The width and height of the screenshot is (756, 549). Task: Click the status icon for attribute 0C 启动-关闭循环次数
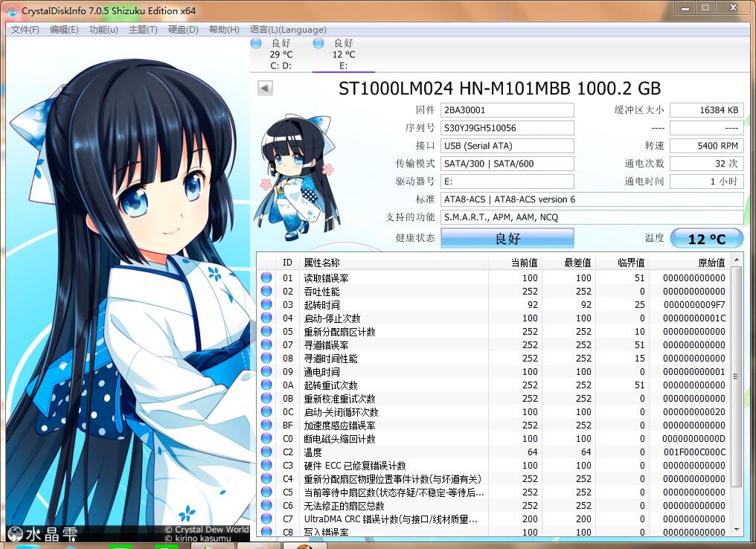(266, 411)
